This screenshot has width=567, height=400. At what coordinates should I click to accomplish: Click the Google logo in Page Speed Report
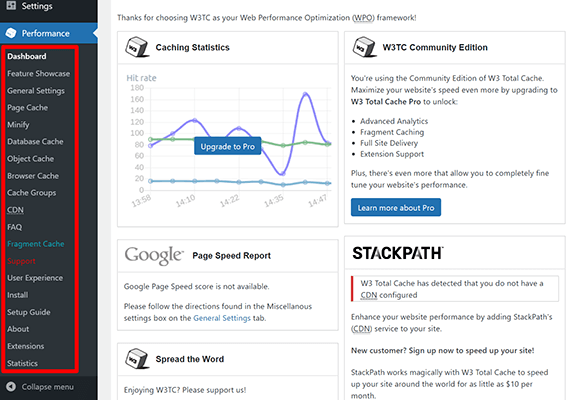(154, 256)
